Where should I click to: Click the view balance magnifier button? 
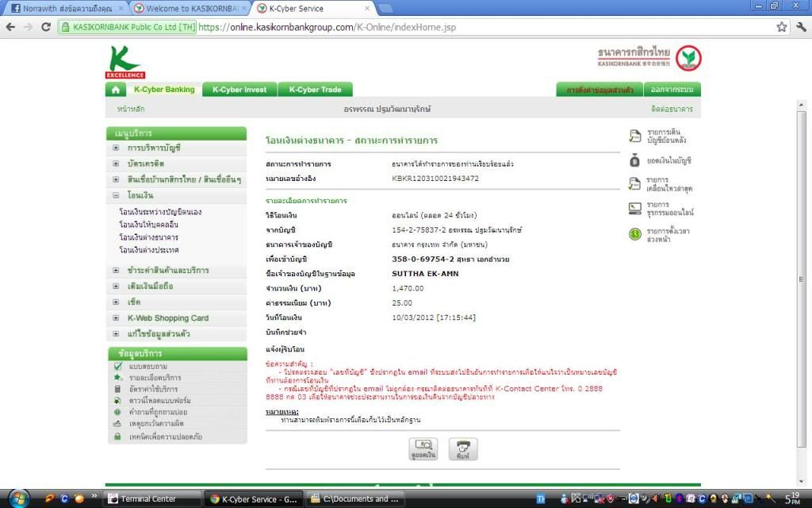(x=424, y=448)
